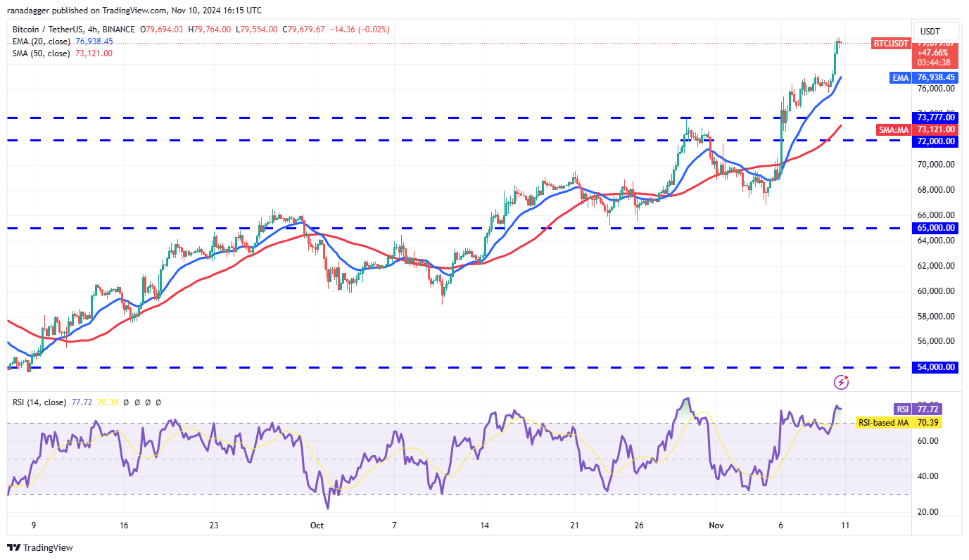Click the 64,000.00 price axis label
Image resolution: width=969 pixels, height=560 pixels.
tap(935, 241)
